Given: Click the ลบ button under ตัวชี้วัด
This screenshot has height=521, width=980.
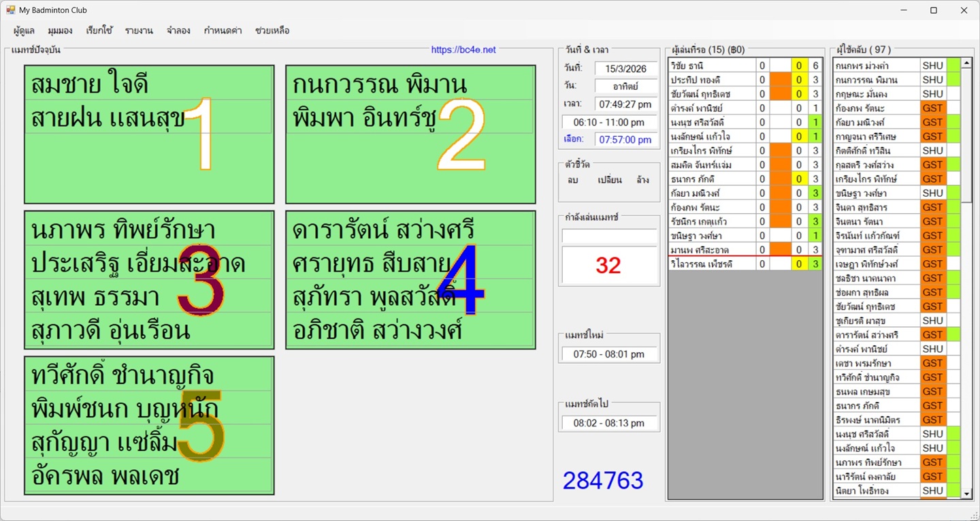Looking at the screenshot, I should coord(573,180).
